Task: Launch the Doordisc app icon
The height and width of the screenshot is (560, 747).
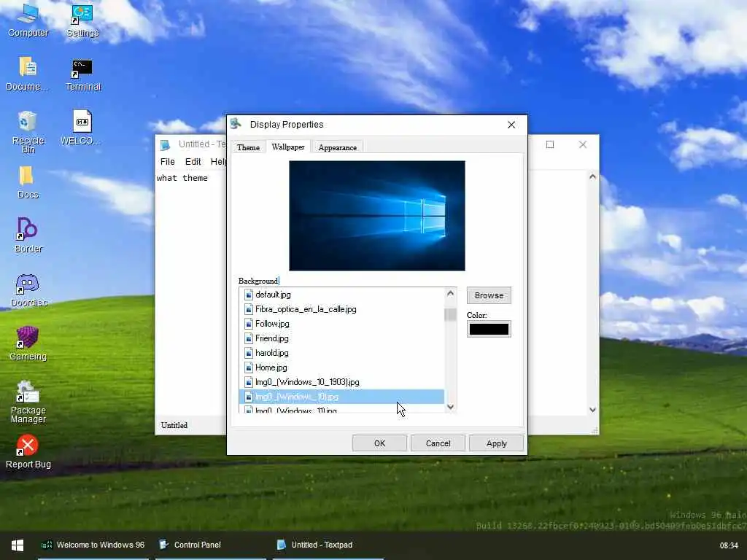Action: [x=28, y=289]
